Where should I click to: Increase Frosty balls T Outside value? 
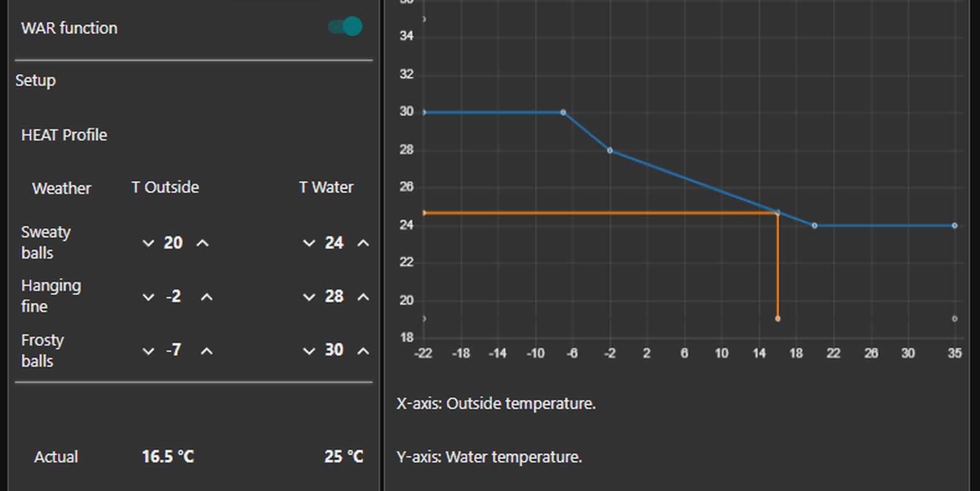tap(207, 351)
